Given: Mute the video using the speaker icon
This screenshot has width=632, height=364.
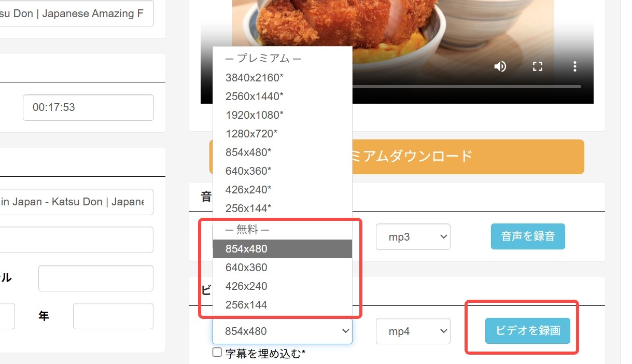Looking at the screenshot, I should click(x=499, y=66).
